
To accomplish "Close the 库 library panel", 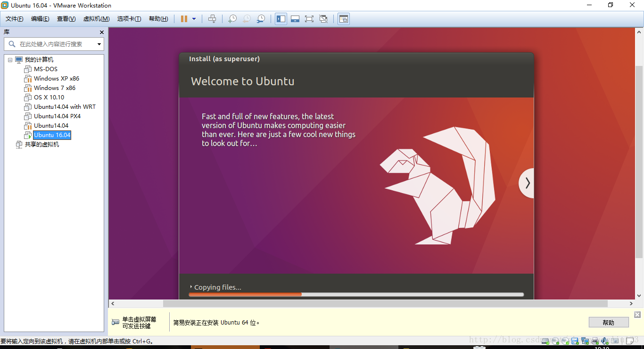I will tap(102, 32).
